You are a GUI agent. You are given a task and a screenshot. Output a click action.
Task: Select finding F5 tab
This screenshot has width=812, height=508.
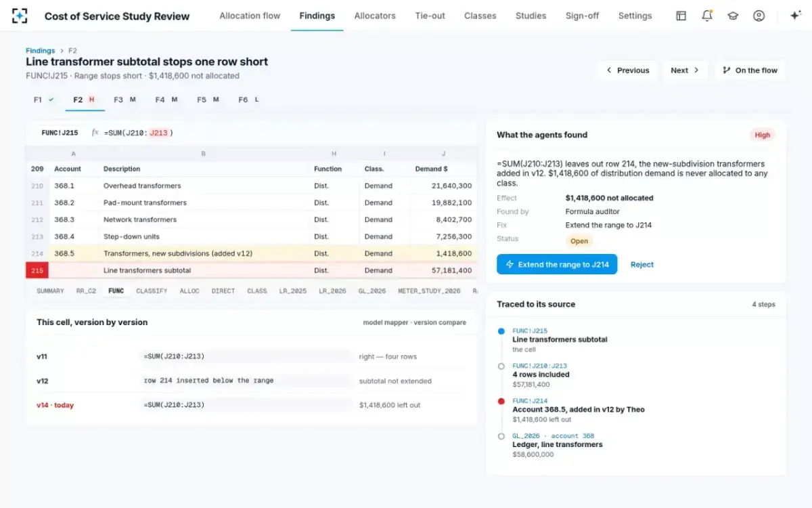[x=208, y=100]
